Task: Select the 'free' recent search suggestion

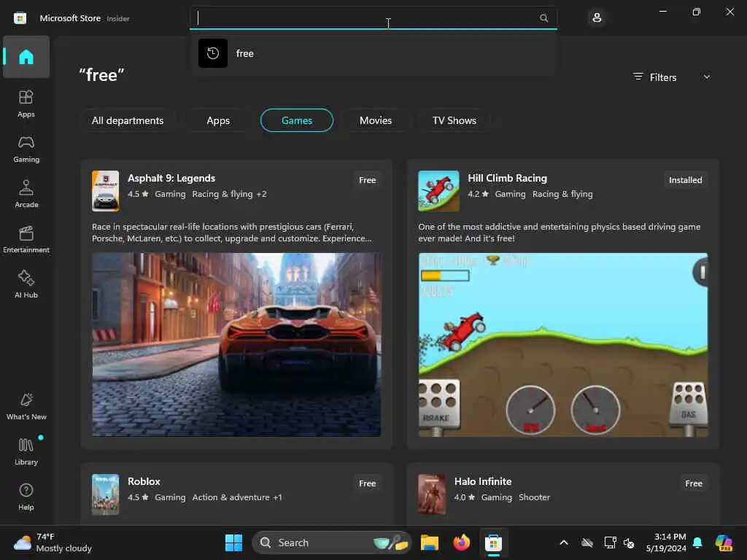Action: coord(373,53)
